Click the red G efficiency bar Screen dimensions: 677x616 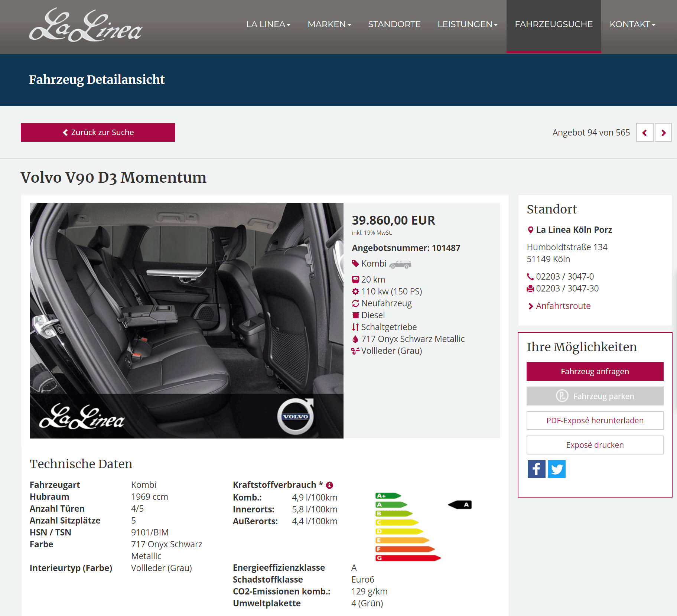(408, 558)
